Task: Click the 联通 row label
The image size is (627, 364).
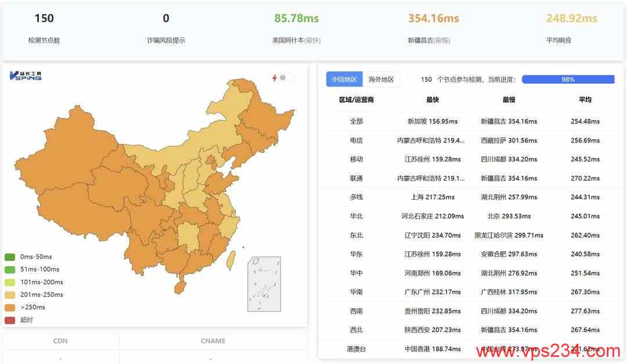Action: click(356, 178)
